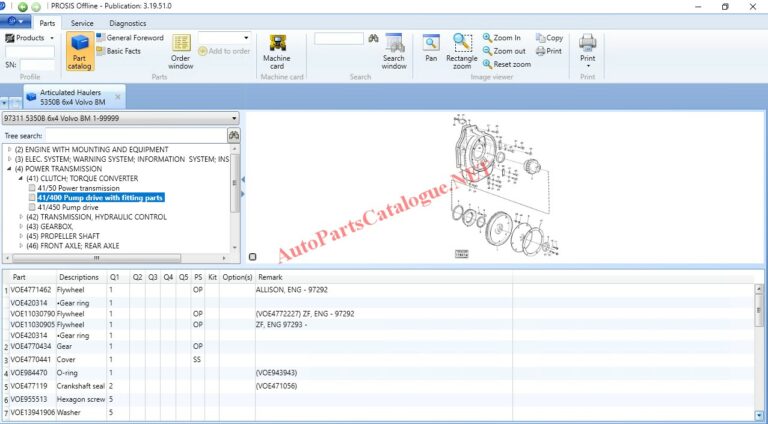Click the binoculars search icon in ribbon

tap(373, 38)
